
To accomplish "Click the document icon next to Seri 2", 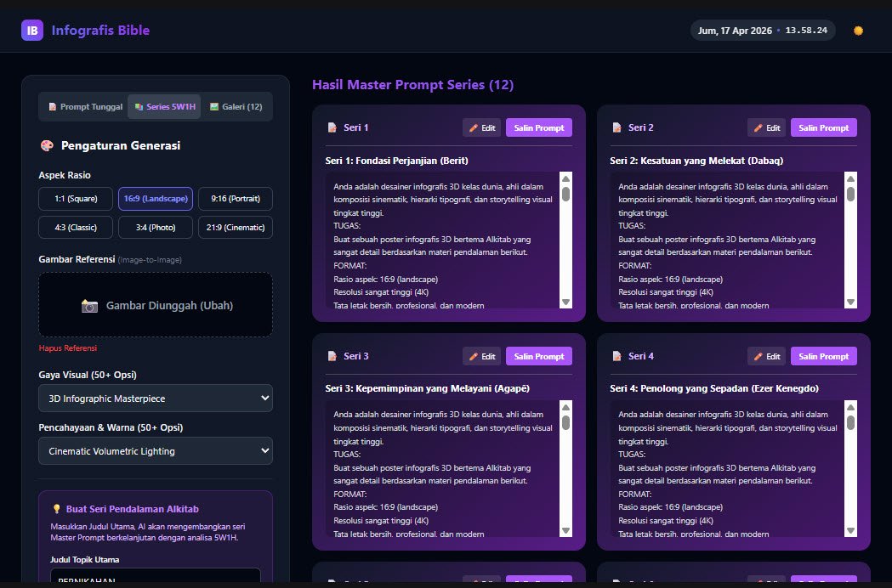I will click(616, 128).
